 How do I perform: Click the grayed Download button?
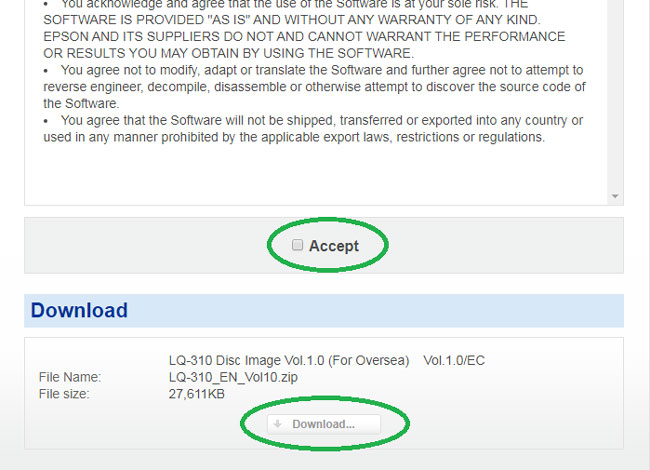click(324, 424)
